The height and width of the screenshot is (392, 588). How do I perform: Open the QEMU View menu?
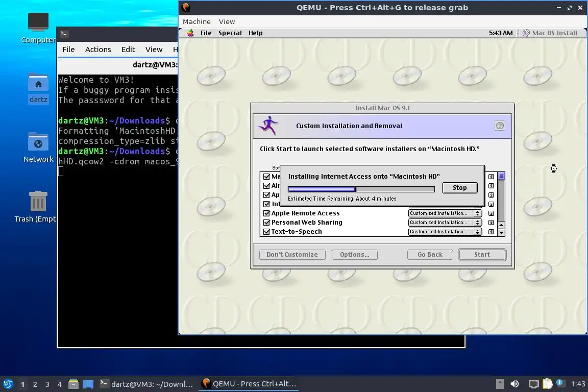coord(227,22)
